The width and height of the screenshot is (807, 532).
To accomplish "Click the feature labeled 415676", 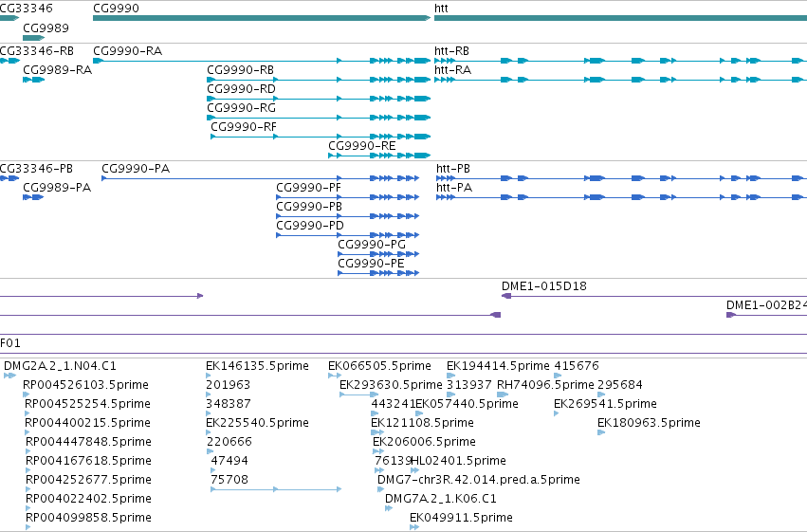I will 558,376.
